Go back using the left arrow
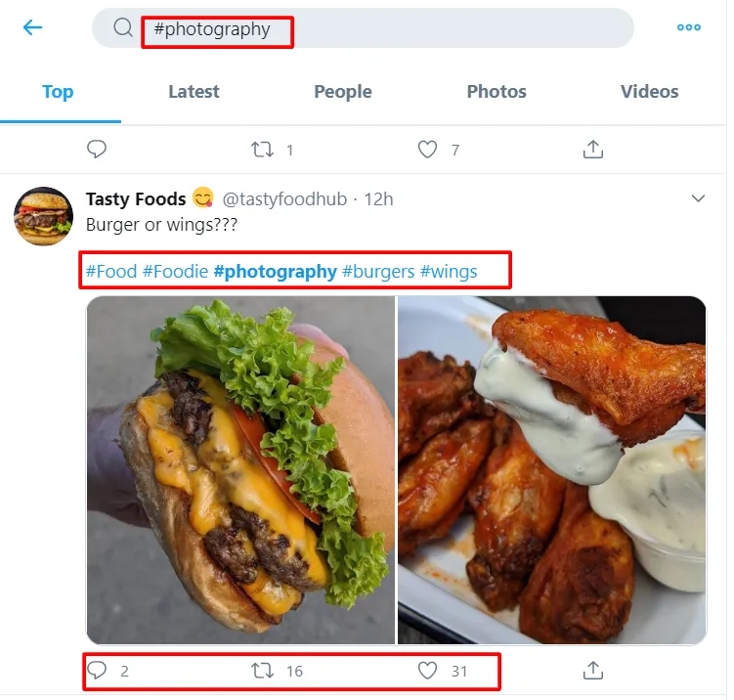Screen dimensions: 734x700 pos(33,27)
